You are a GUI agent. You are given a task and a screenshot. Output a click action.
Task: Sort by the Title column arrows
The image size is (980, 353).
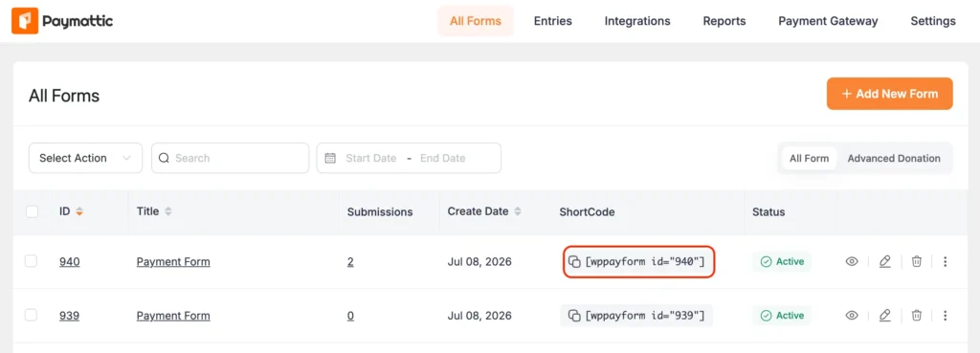tap(168, 211)
